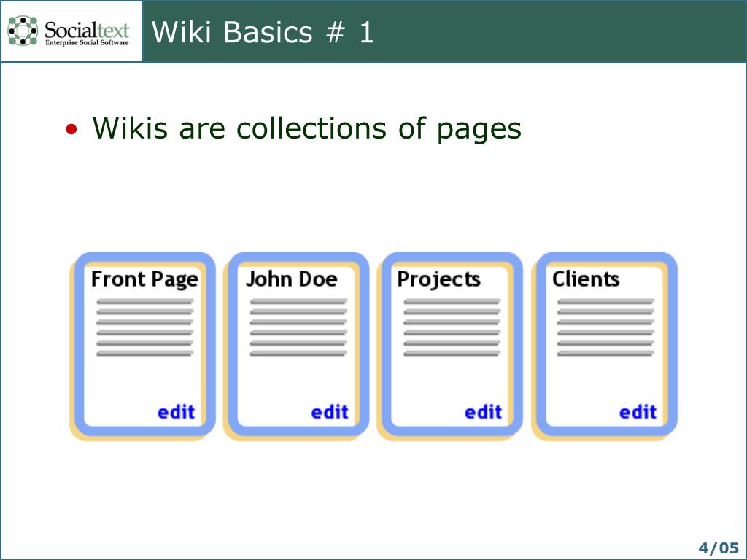This screenshot has height=560, width=747.
Task: Click 'Enterprise Social Software' tagline
Action: pos(87,42)
